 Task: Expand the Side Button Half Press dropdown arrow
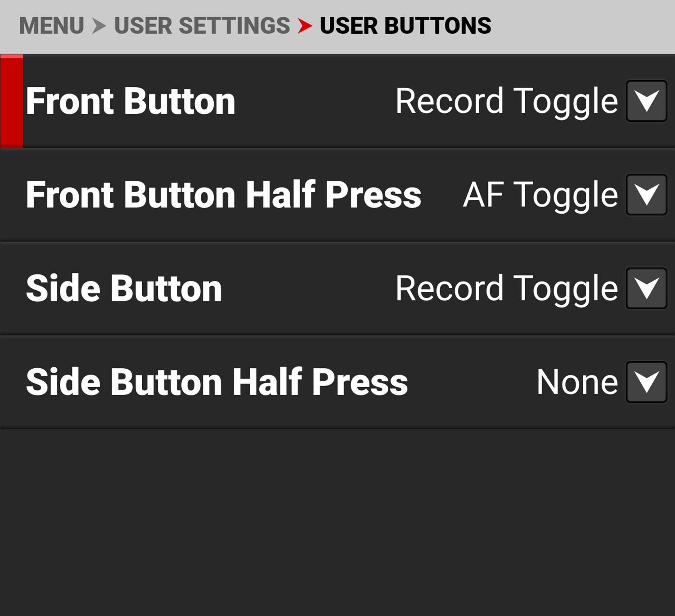[x=646, y=382]
